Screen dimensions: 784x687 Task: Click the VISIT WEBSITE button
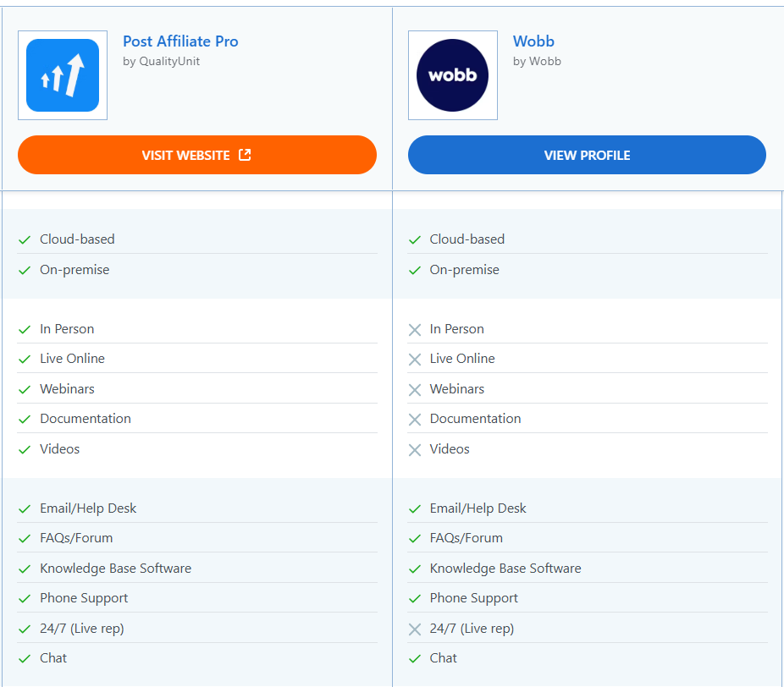[197, 155]
